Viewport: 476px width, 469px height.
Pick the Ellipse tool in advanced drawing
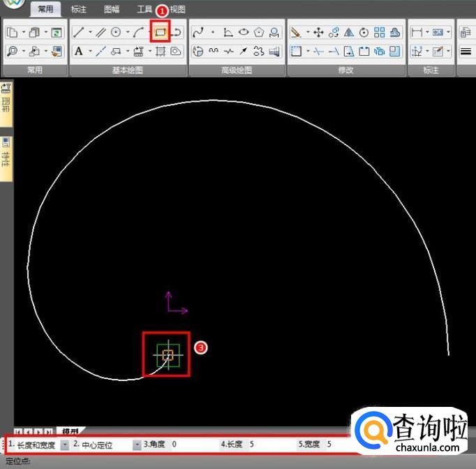coord(244,32)
